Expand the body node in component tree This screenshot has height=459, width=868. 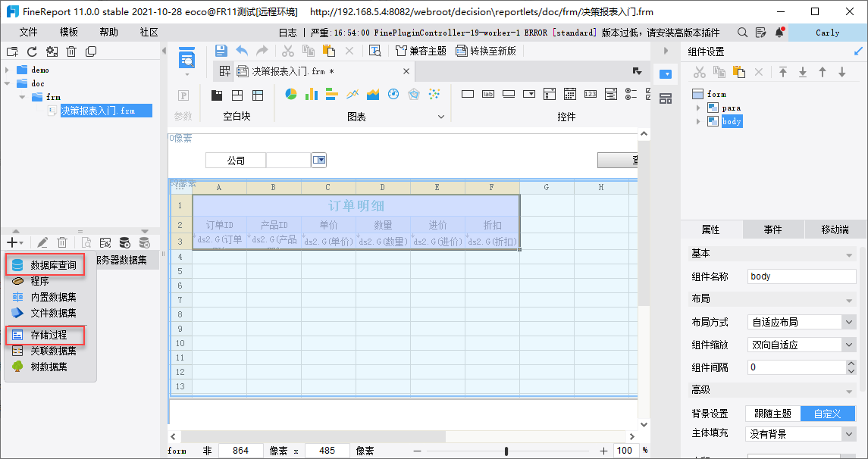point(698,121)
